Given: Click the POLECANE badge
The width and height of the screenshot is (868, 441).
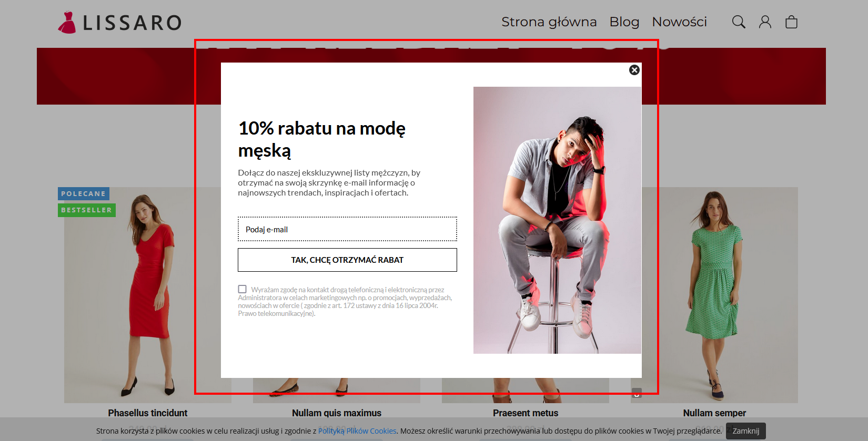Looking at the screenshot, I should [x=84, y=194].
